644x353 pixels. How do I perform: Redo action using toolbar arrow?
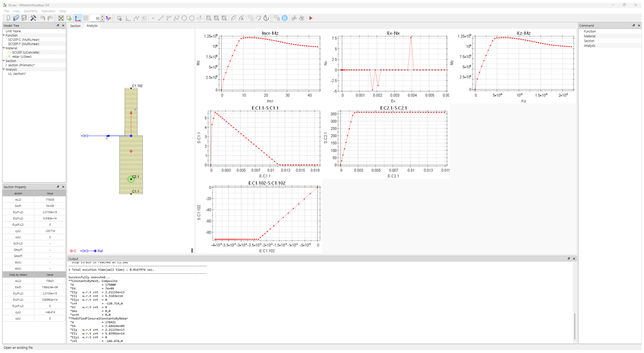coord(49,18)
